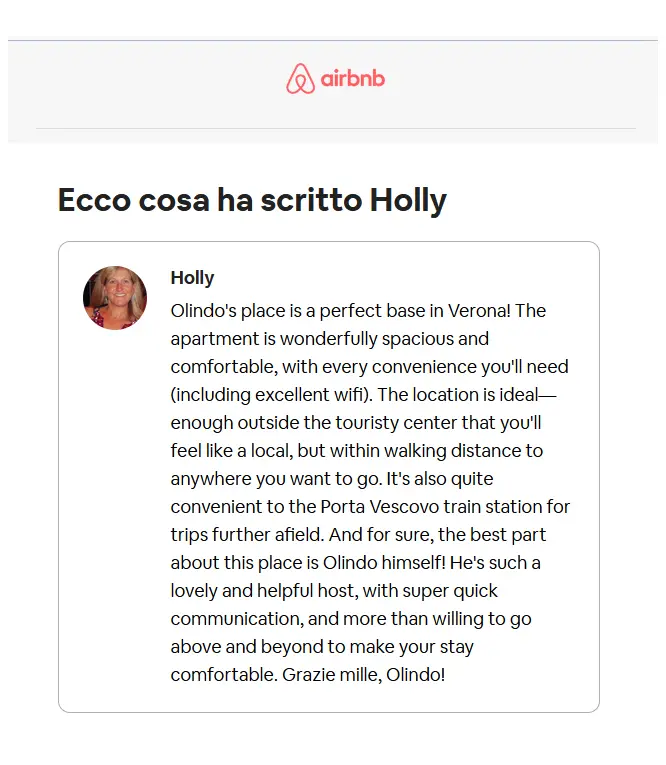The height and width of the screenshot is (765, 666).
Task: Click the words lovely and helpful host
Action: pos(262,591)
